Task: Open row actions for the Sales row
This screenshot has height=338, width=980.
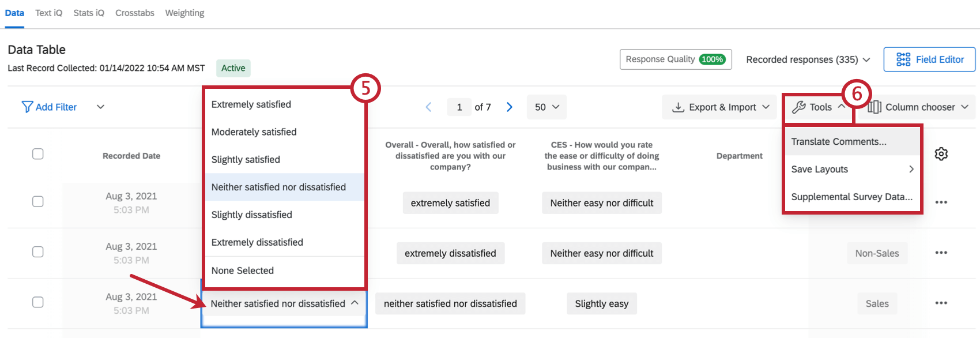Action: (941, 303)
